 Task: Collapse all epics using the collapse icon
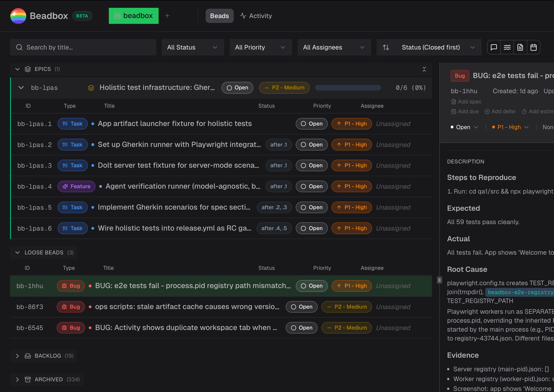pos(424,69)
